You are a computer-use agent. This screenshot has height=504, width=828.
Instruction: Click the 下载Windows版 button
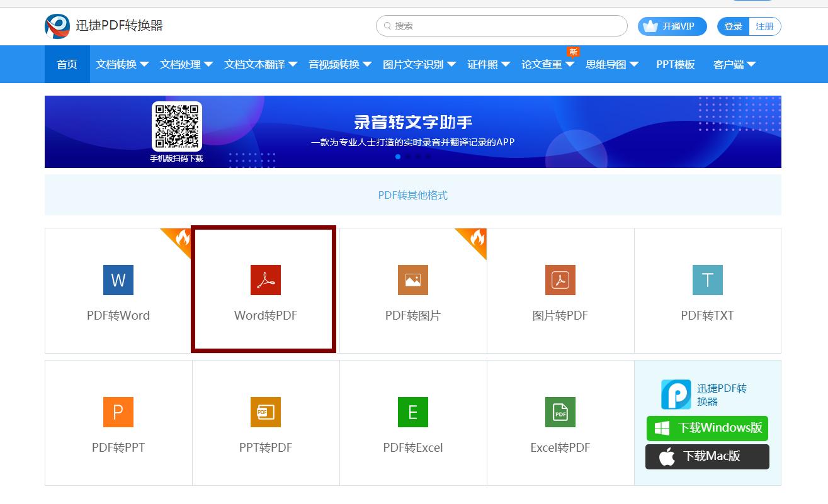click(x=707, y=428)
